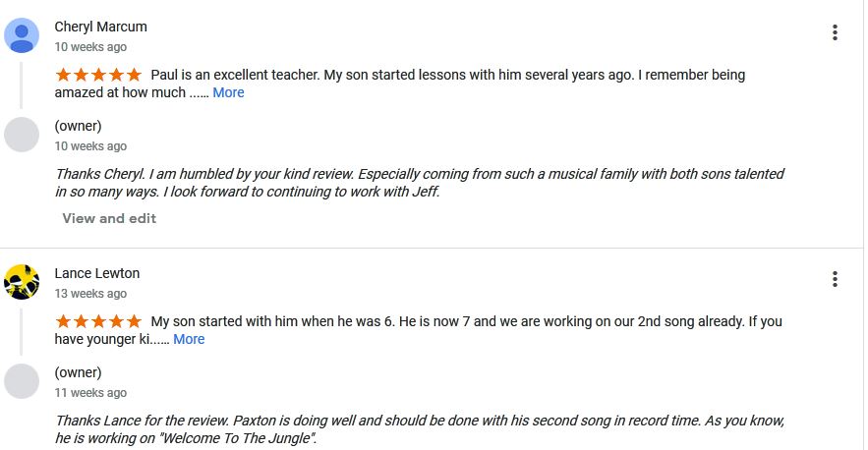868x450 pixels.
Task: Click owner avatar on reply to Cheryl
Action: tap(22, 135)
